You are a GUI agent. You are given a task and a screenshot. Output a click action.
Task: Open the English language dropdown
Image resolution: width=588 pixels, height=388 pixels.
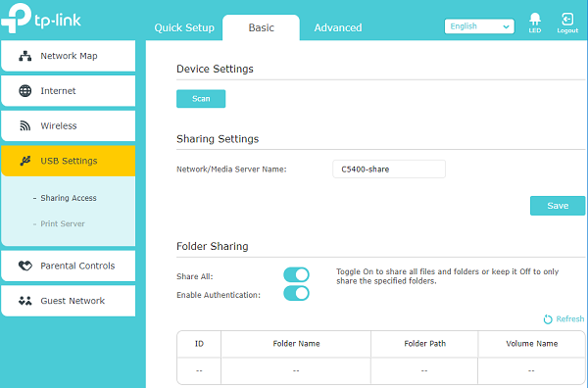click(479, 26)
